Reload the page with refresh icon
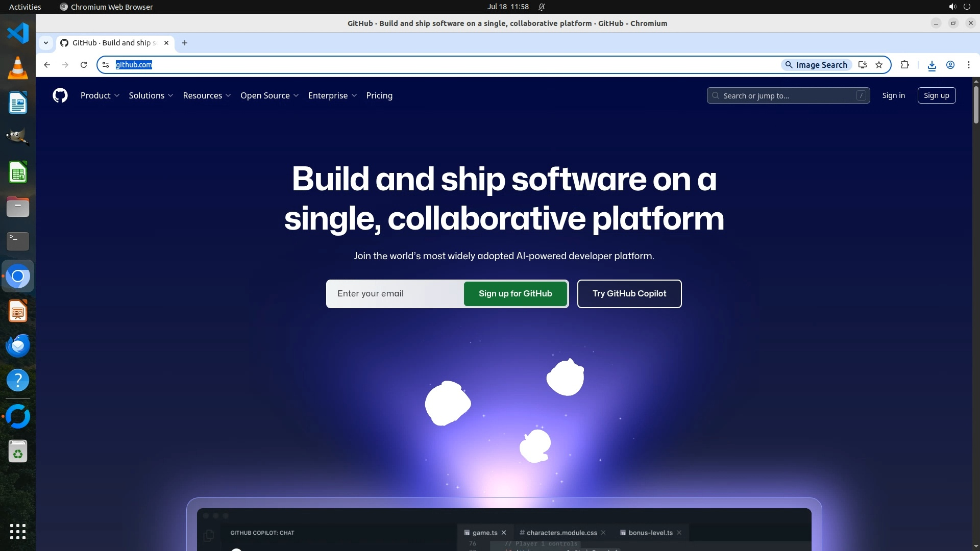The height and width of the screenshot is (551, 980). (x=84, y=65)
